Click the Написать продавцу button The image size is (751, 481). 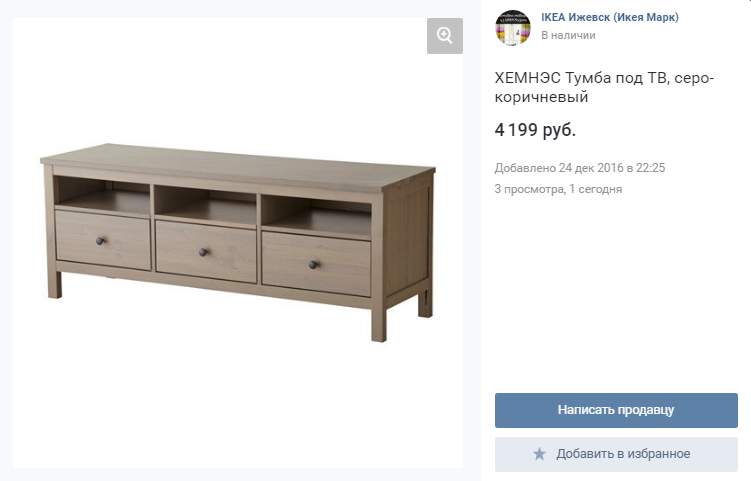point(616,410)
